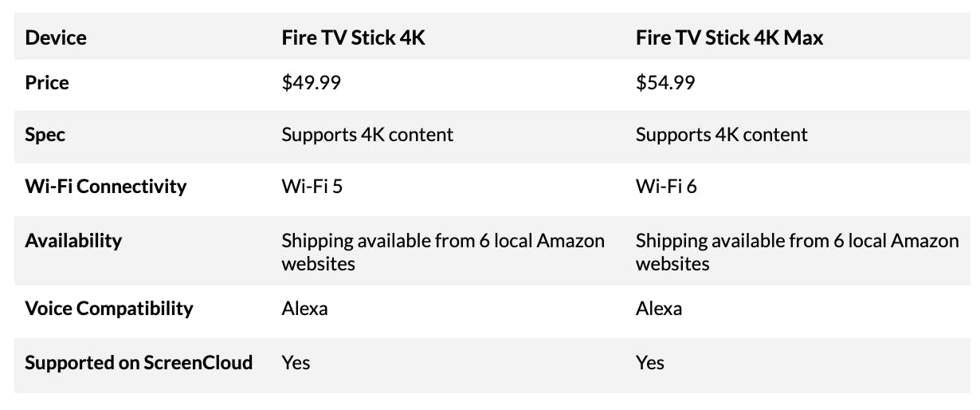
Task: Click the Device header cell
Action: 56,37
